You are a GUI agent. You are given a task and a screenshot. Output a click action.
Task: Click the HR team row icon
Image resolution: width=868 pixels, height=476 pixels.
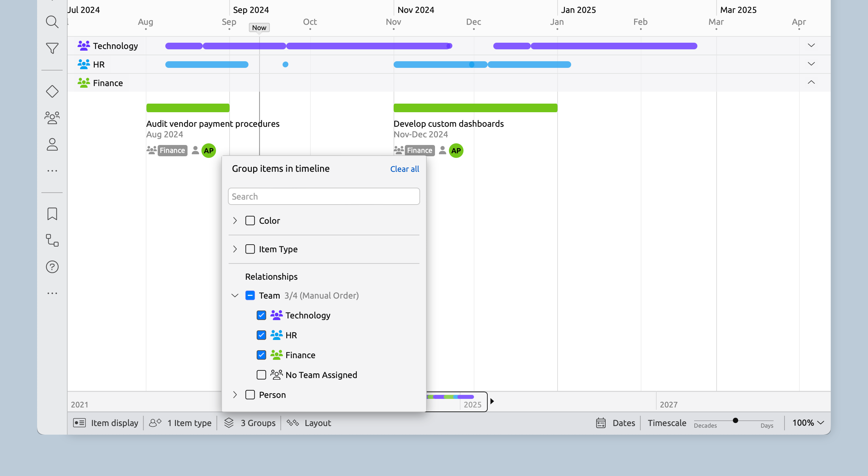(x=83, y=64)
